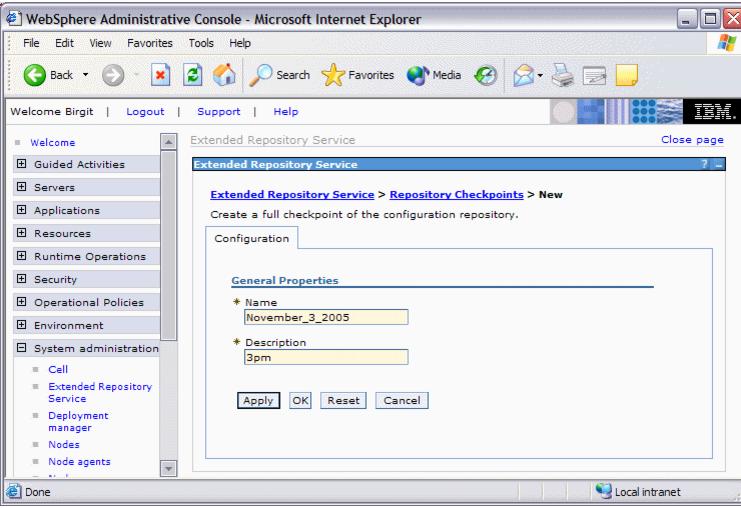Screen dimensions: 741x508
Task: Click the Name input field
Action: point(326,317)
